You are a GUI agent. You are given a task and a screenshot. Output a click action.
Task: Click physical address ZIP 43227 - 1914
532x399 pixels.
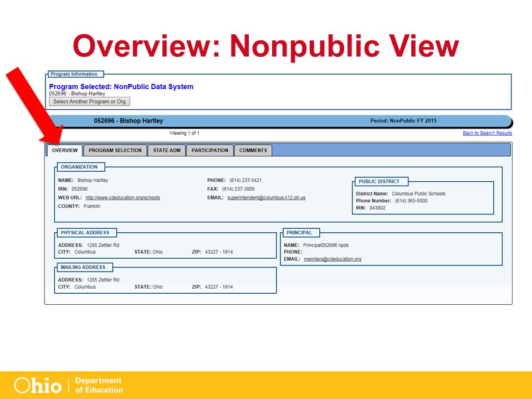pos(219,252)
